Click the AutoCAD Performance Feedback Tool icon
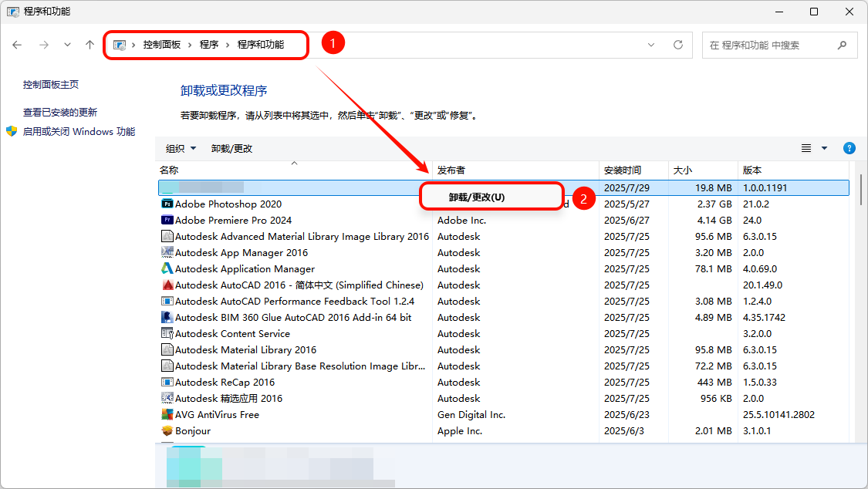868x489 pixels. pos(167,302)
